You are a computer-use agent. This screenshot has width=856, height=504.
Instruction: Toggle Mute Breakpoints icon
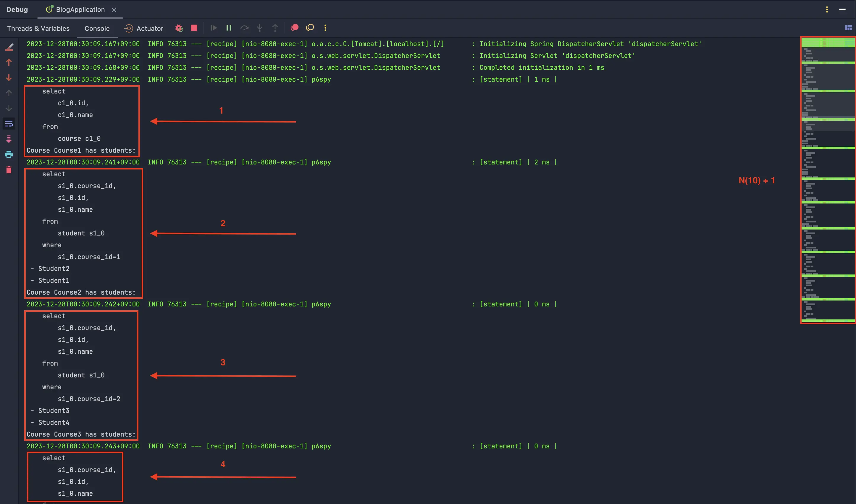coord(310,28)
